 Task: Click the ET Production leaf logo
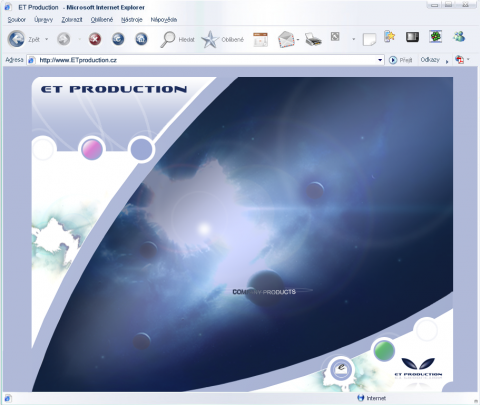tap(418, 368)
